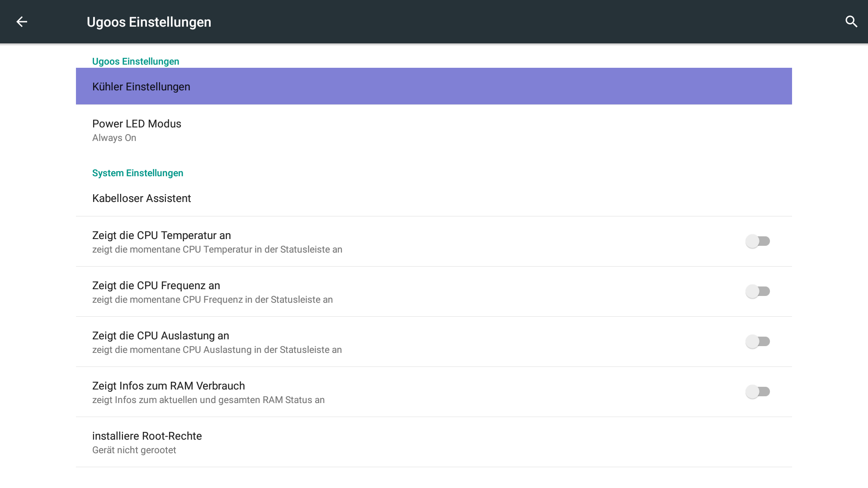Toggle CPU Auslastung display switch
This screenshot has height=488, width=868.
(x=758, y=342)
